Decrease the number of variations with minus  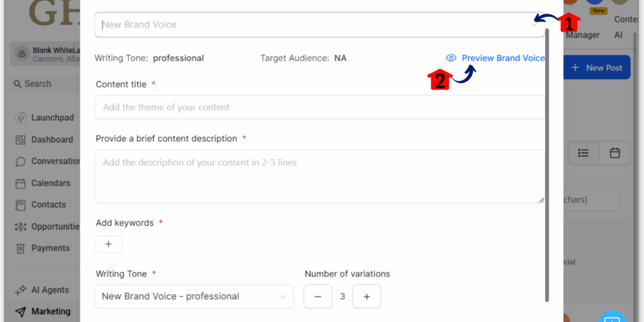click(x=318, y=297)
